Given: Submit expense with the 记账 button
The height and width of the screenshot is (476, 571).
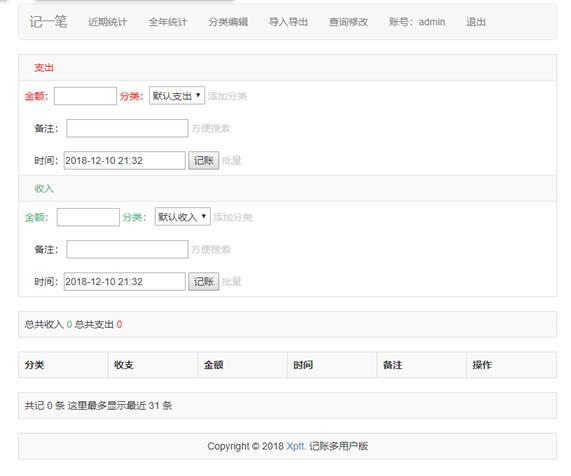Looking at the screenshot, I should click(x=204, y=161).
